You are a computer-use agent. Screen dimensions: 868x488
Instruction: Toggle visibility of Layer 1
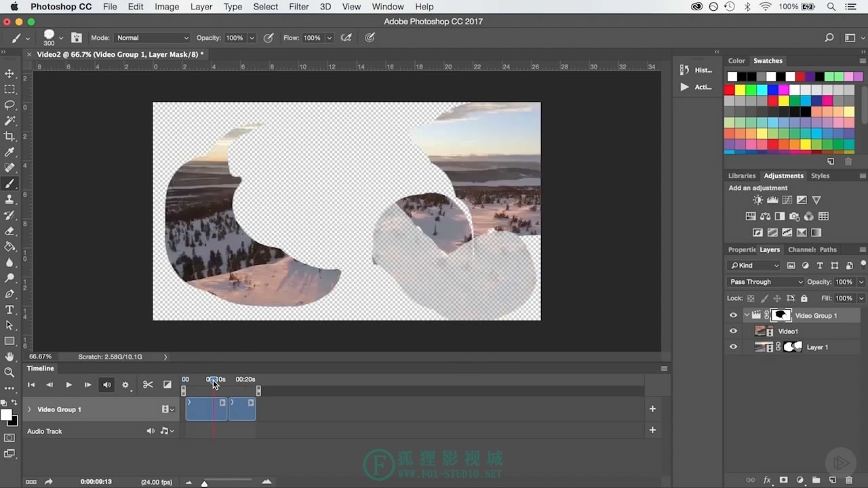pos(733,347)
